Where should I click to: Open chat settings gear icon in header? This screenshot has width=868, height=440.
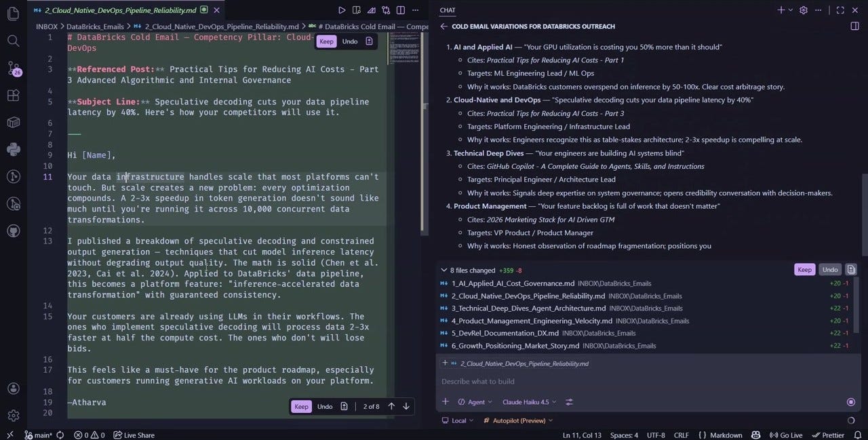pos(804,10)
